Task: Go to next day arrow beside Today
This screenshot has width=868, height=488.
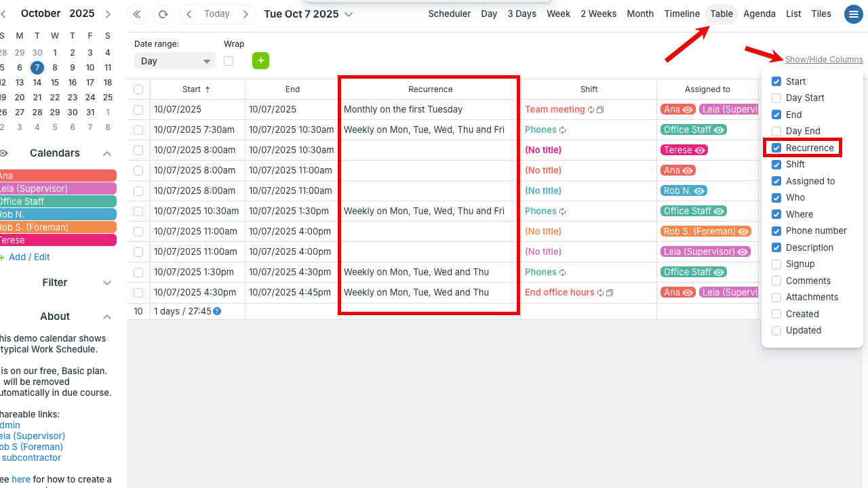Action: pyautogui.click(x=245, y=14)
